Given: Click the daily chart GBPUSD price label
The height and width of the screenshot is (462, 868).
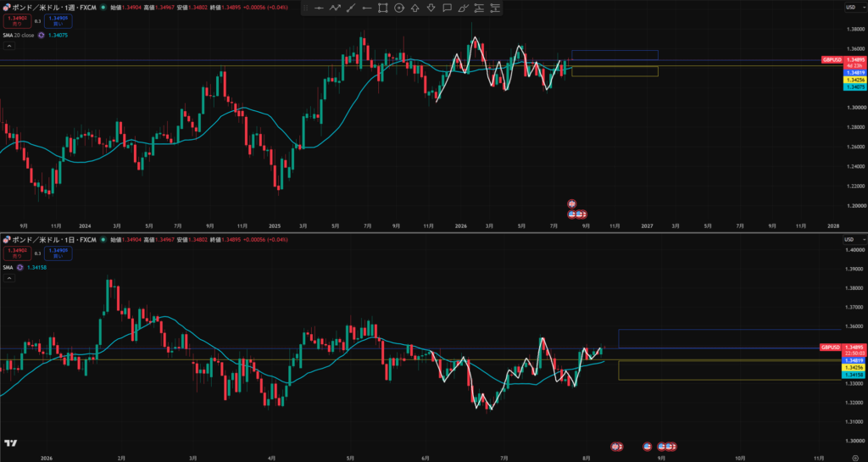Looking at the screenshot, I should (831, 347).
